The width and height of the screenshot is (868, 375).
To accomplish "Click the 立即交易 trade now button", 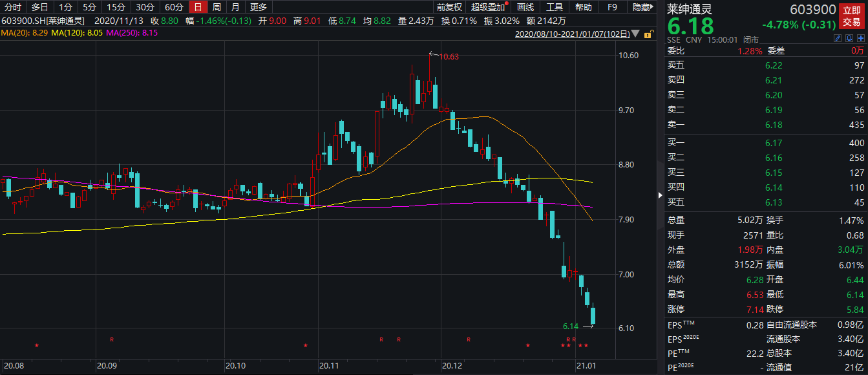I will 851,16.
